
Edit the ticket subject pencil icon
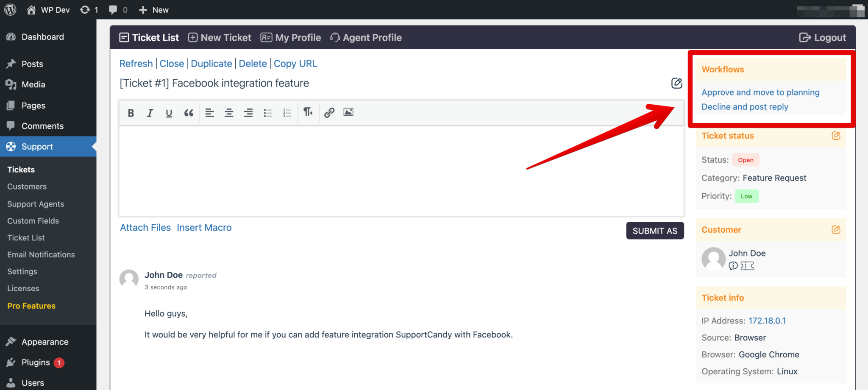[x=676, y=83]
